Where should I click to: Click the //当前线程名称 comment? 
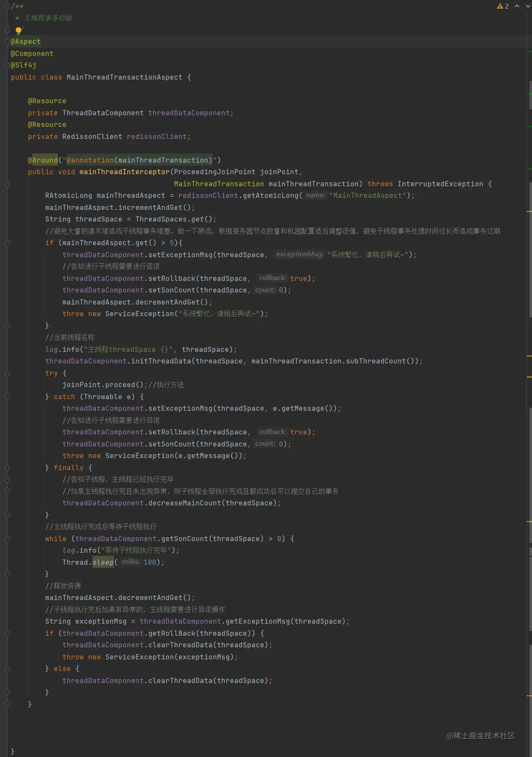pos(70,337)
